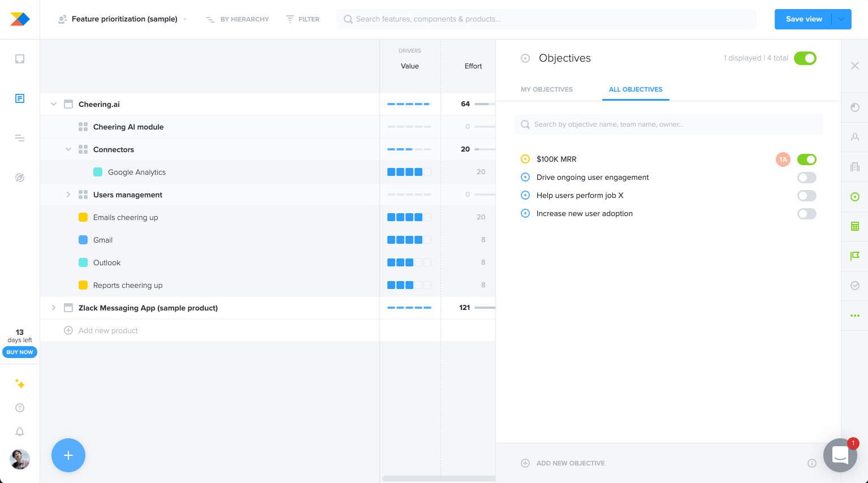Expand the Users management component
This screenshot has height=483, width=868.
pyautogui.click(x=68, y=194)
